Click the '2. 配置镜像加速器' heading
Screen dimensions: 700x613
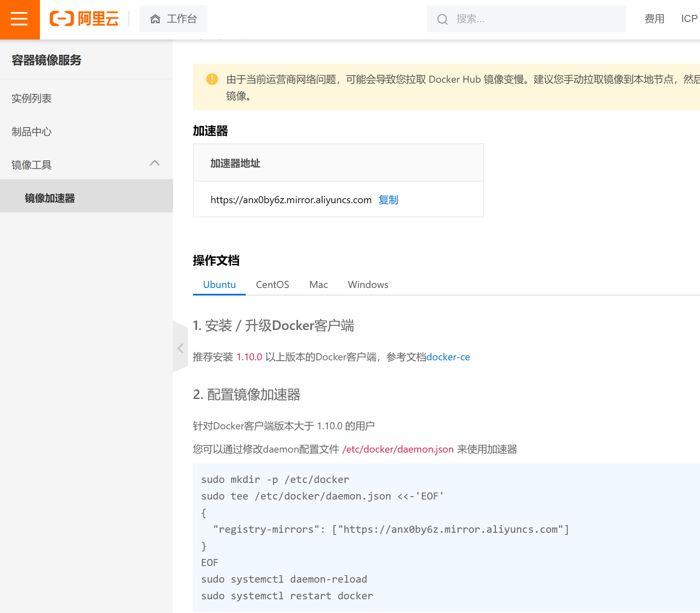click(x=247, y=394)
